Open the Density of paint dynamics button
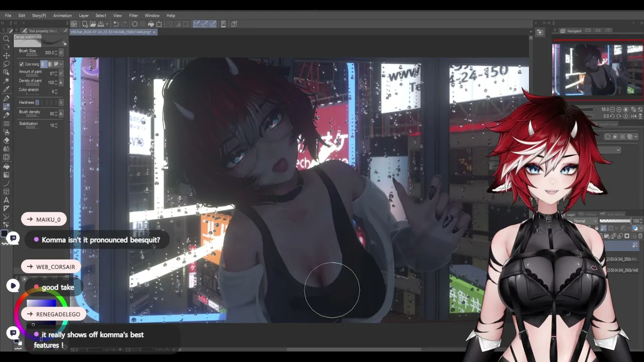This screenshot has height=362, width=644. point(61,82)
